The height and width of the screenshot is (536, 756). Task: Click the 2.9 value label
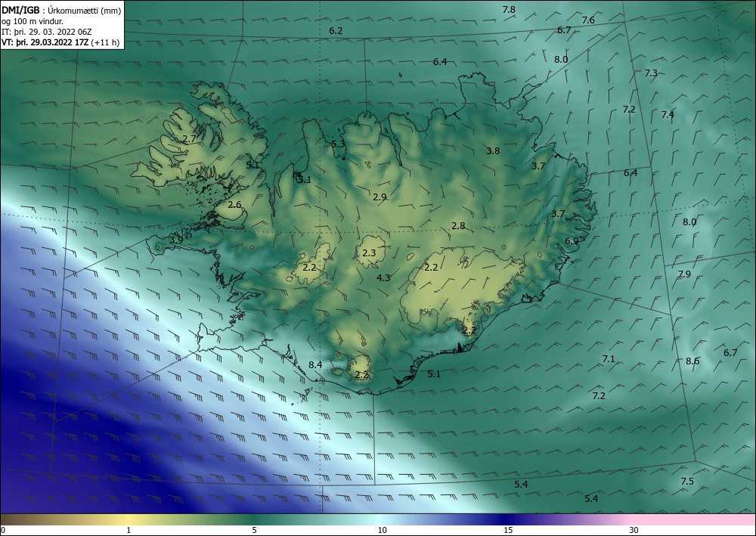coord(380,197)
